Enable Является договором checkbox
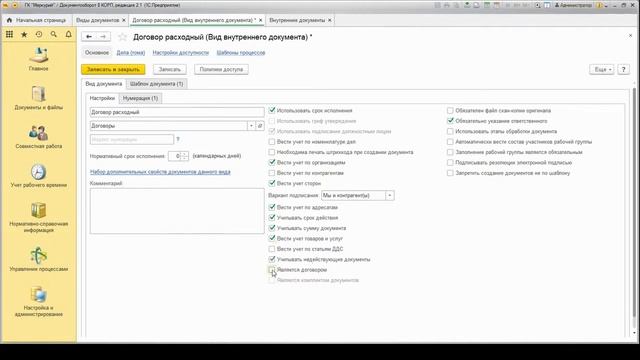640x360 pixels. [272, 269]
